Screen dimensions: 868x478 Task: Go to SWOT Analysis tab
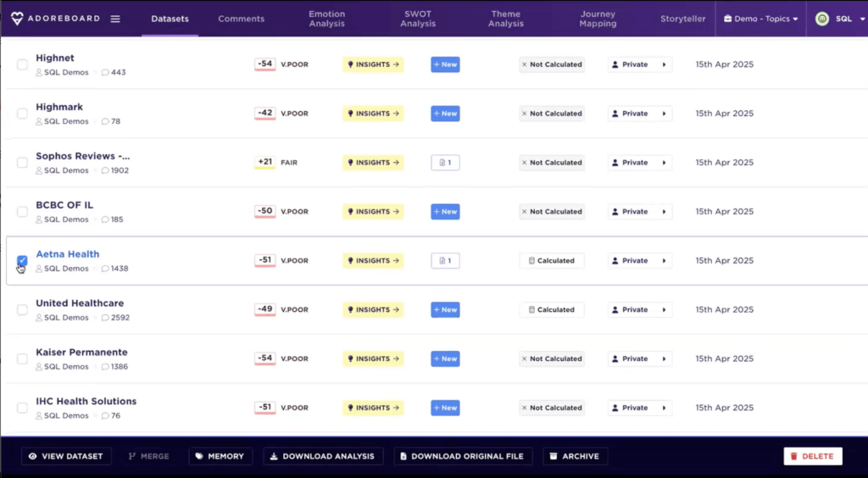(418, 19)
